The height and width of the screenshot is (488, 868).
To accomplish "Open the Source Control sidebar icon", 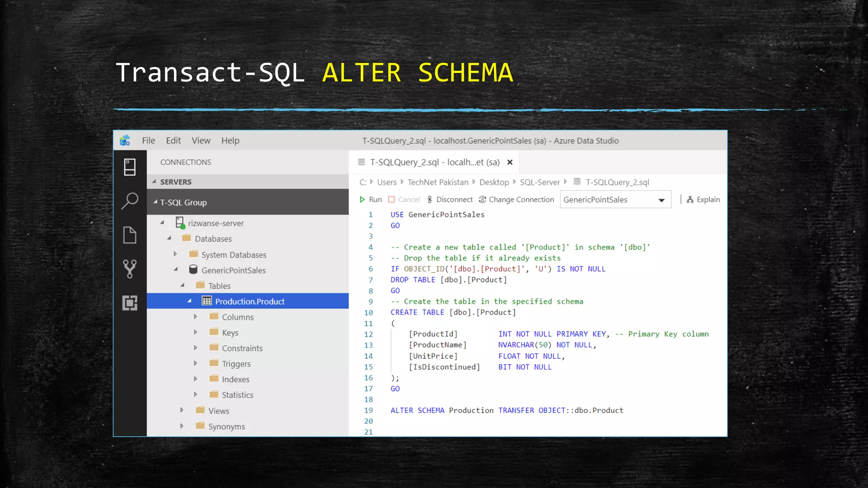I will [130, 269].
